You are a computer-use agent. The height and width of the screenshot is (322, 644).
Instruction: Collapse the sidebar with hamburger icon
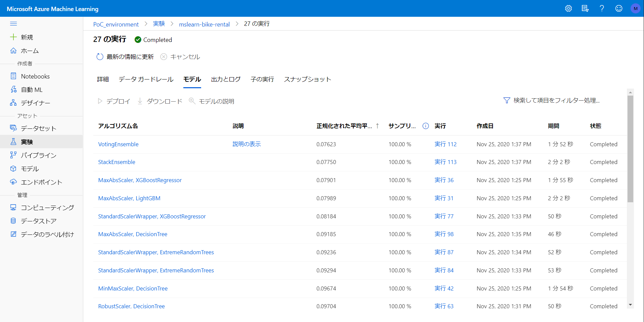click(13, 23)
